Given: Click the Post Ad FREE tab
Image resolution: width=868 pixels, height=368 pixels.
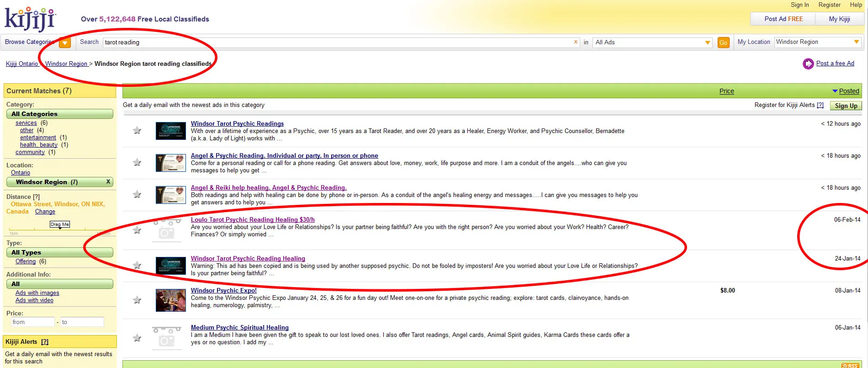Looking at the screenshot, I should click(783, 19).
